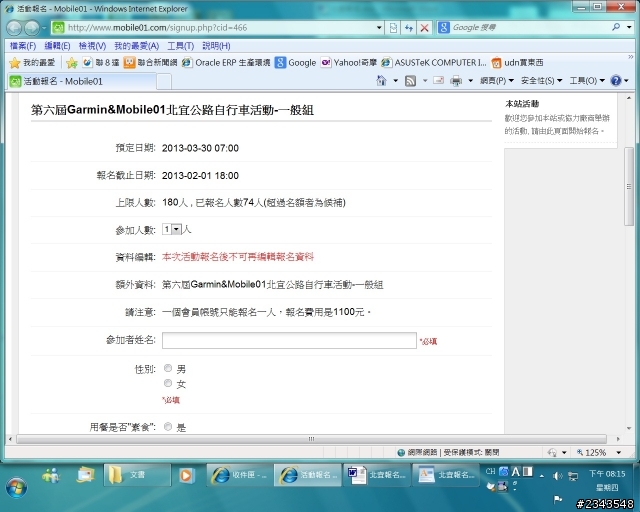640x512 pixels.
Task: Open the udn買東西 bookmark
Action: click(517, 62)
